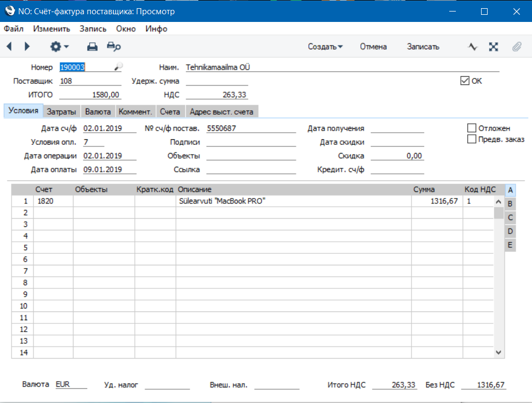
Task: Click the printer icon to print
Action: (93, 47)
